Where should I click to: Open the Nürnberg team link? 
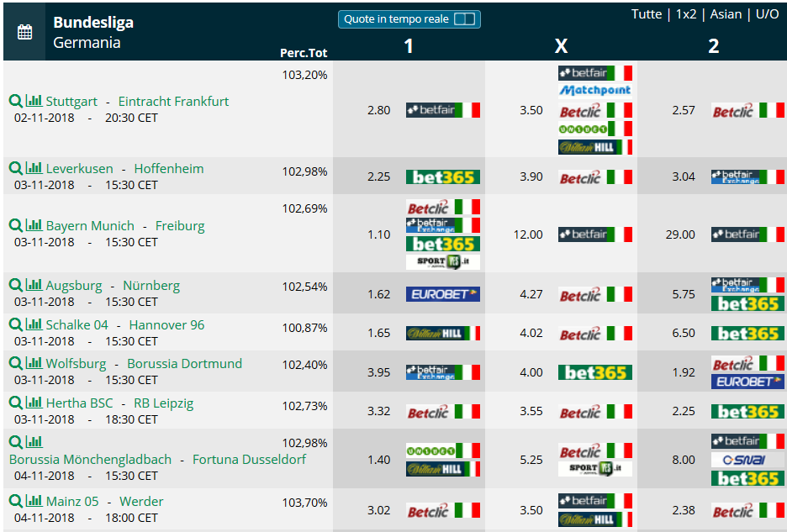151,286
